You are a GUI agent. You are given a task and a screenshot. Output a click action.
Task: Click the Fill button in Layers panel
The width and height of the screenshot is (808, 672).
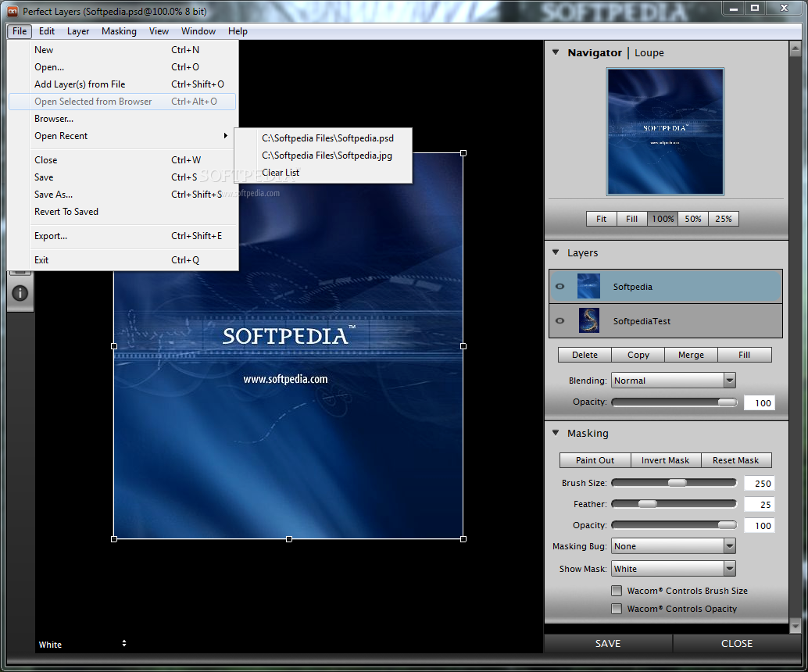pyautogui.click(x=745, y=355)
